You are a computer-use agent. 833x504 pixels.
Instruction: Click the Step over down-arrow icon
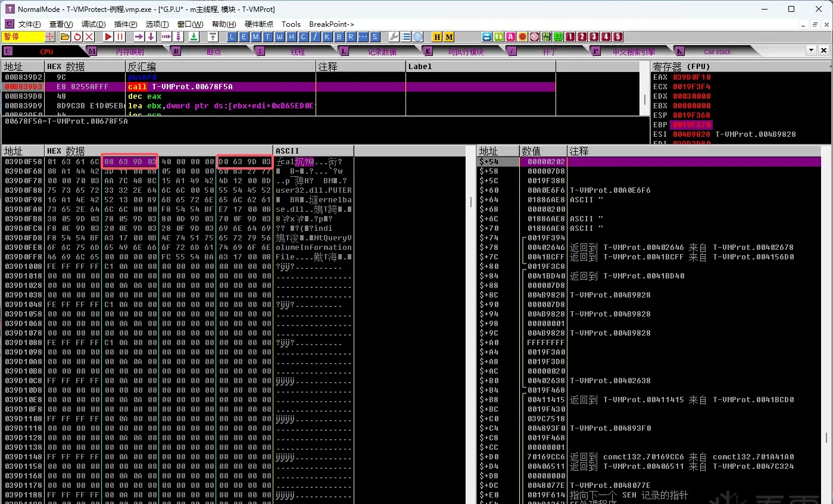point(151,37)
